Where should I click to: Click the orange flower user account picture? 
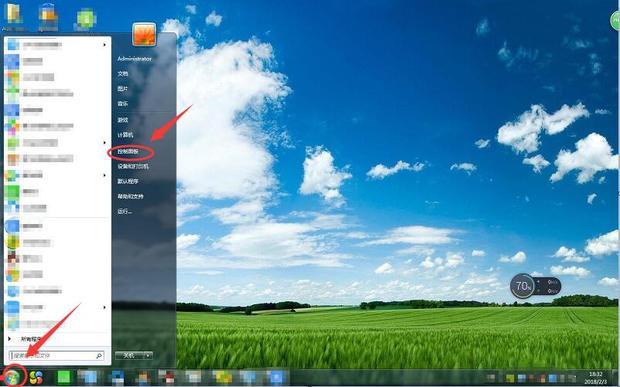pos(144,34)
